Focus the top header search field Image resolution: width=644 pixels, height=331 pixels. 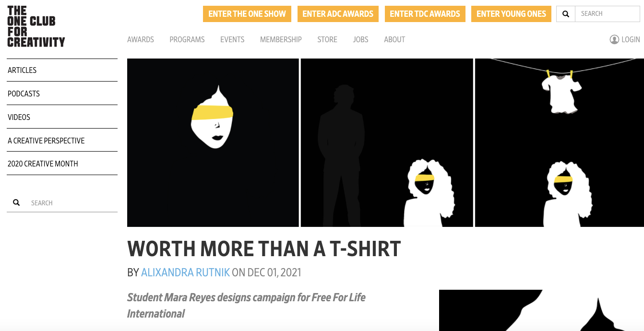608,14
